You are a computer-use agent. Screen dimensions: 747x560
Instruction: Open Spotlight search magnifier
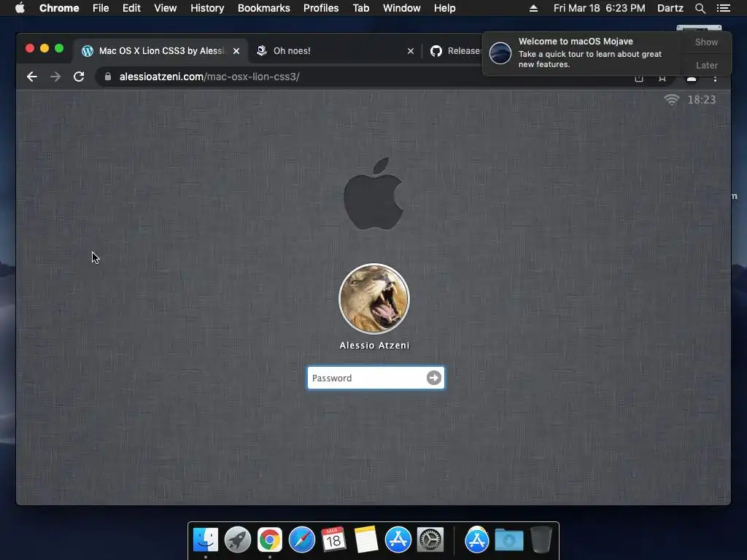700,8
